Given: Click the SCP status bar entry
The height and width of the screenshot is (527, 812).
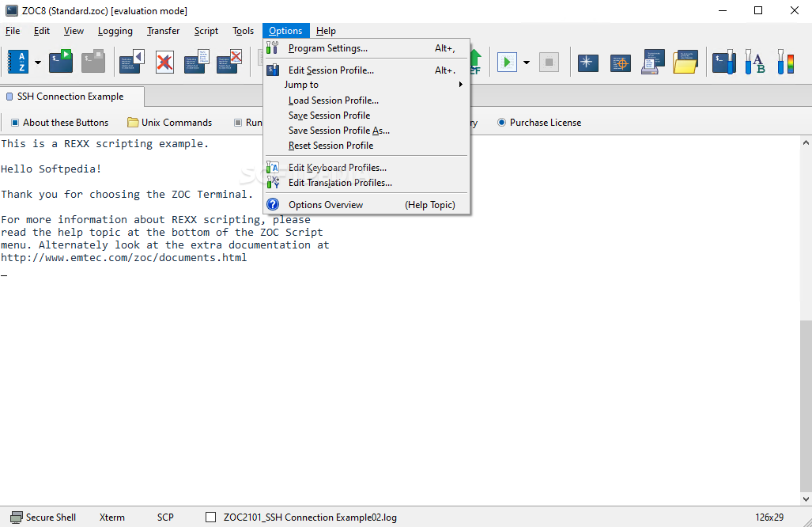Looking at the screenshot, I should pos(165,518).
